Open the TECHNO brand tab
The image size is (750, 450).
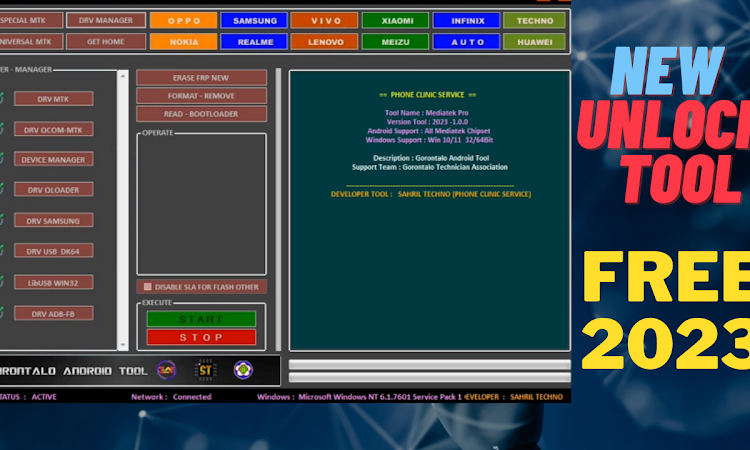click(x=534, y=21)
